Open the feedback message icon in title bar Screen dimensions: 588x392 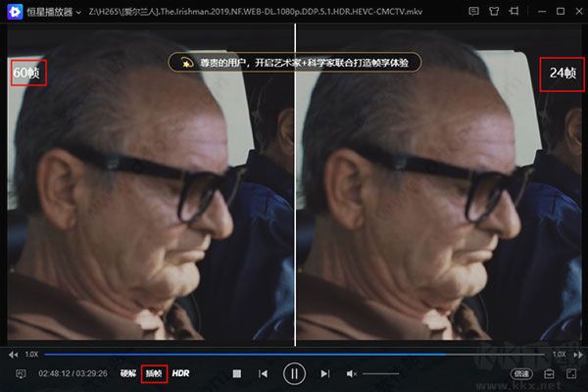tap(473, 11)
